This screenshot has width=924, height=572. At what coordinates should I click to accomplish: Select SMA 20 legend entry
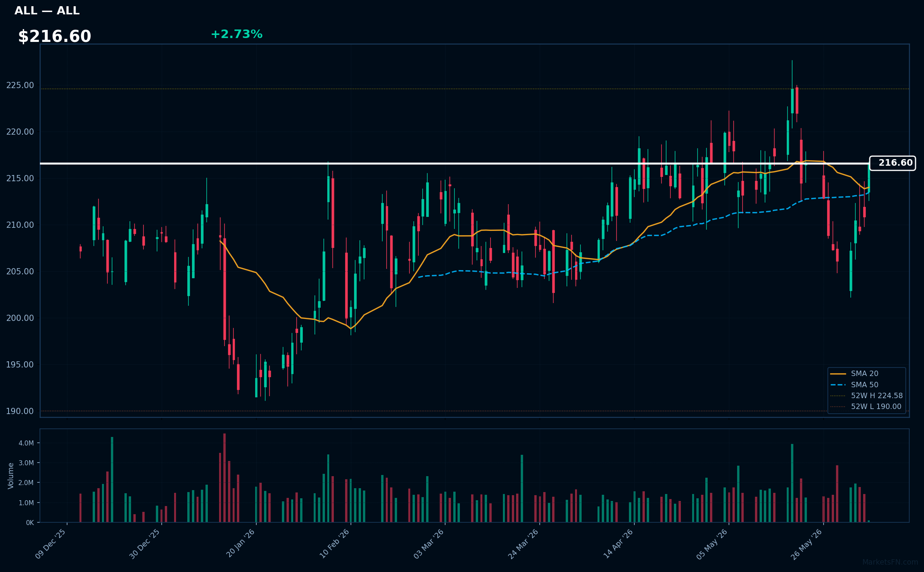pyautogui.click(x=854, y=373)
